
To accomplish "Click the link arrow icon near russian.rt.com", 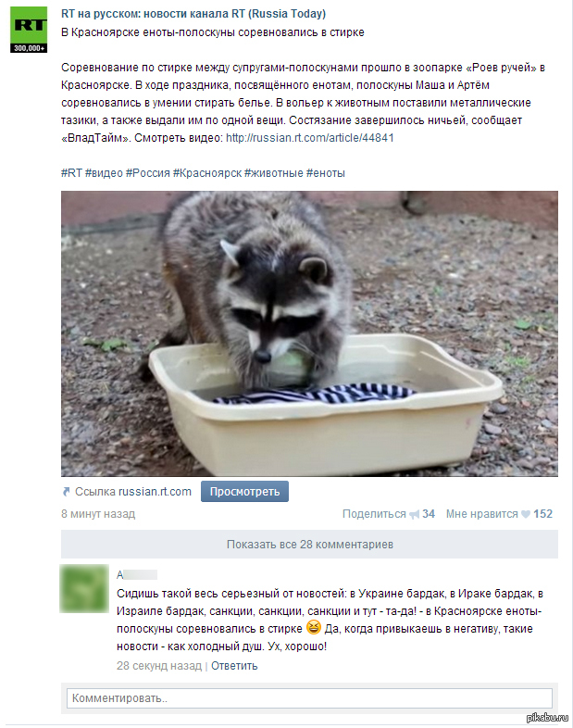I will (x=66, y=492).
